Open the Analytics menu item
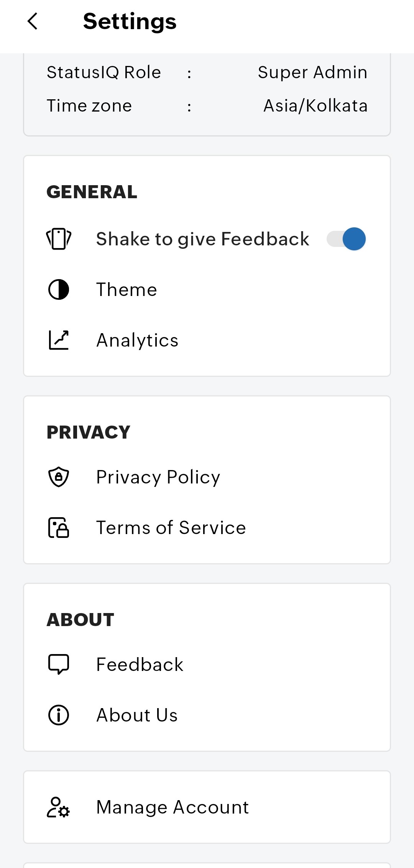Image resolution: width=414 pixels, height=868 pixels. tap(137, 340)
